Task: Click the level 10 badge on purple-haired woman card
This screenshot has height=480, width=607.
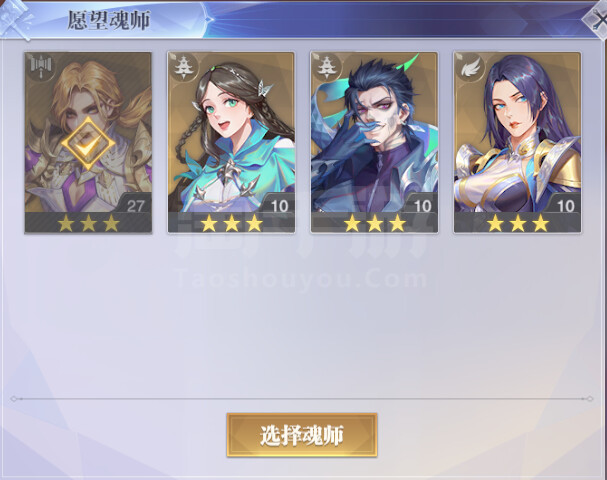Action: tap(566, 205)
